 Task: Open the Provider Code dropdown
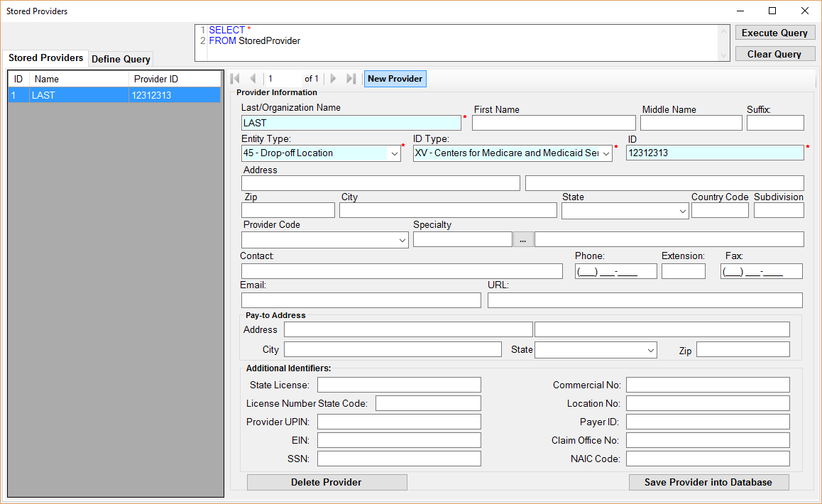(402, 241)
